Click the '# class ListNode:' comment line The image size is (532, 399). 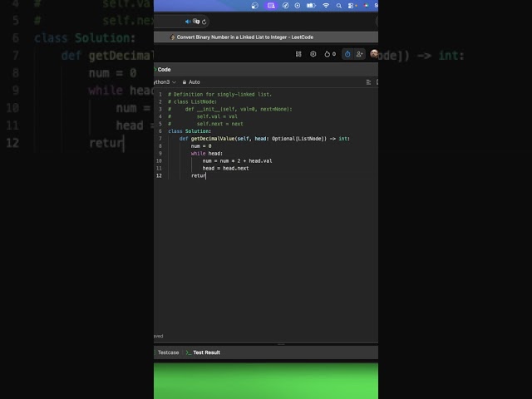192,101
